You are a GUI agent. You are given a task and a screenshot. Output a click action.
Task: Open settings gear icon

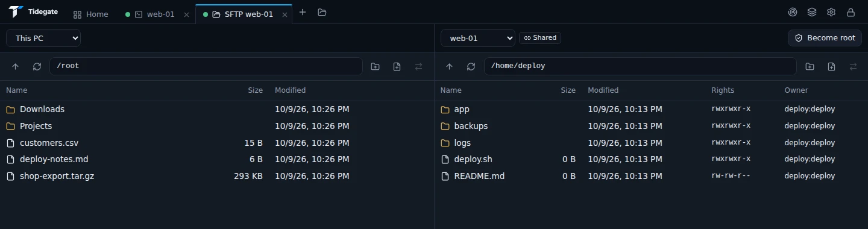click(x=831, y=12)
